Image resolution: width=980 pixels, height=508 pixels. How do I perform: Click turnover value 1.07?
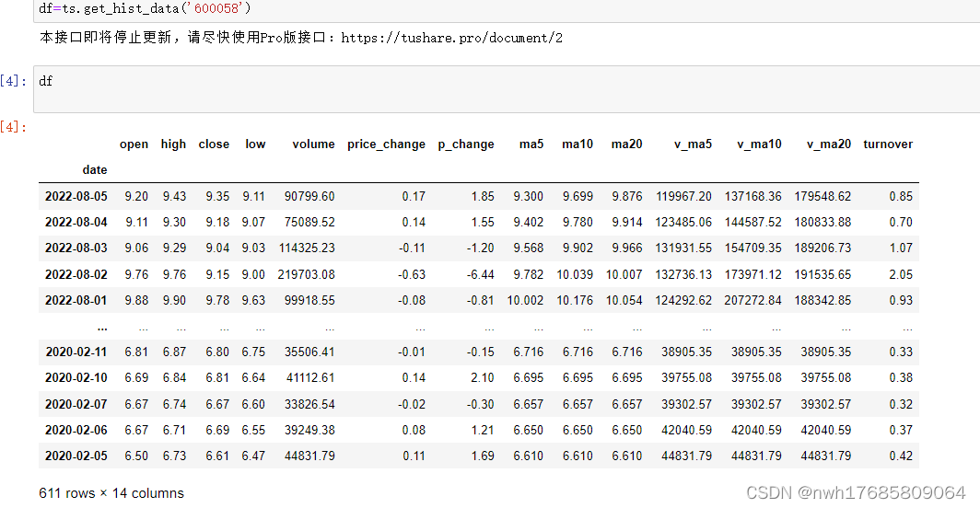pyautogui.click(x=901, y=248)
